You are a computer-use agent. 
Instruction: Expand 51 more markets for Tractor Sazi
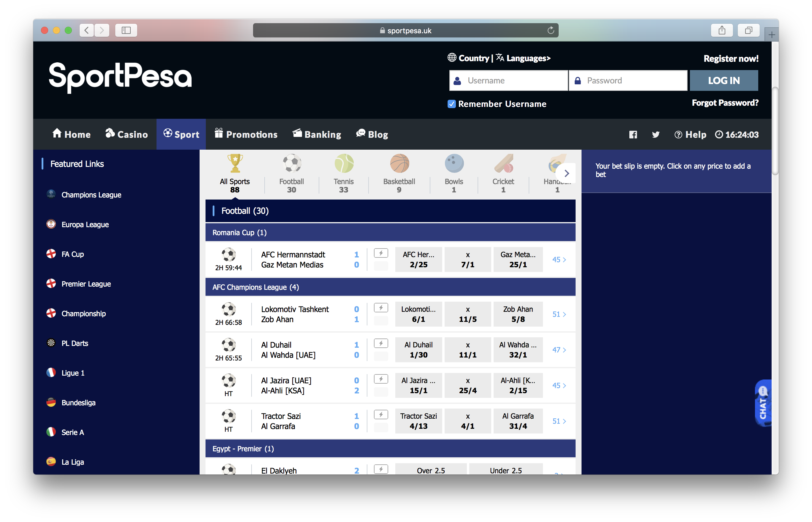[559, 421]
